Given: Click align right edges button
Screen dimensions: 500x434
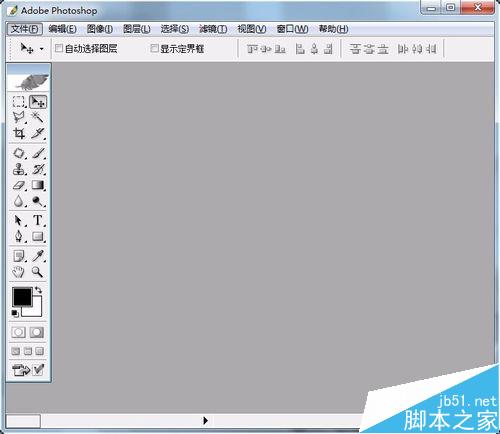Looking at the screenshot, I should coord(328,49).
